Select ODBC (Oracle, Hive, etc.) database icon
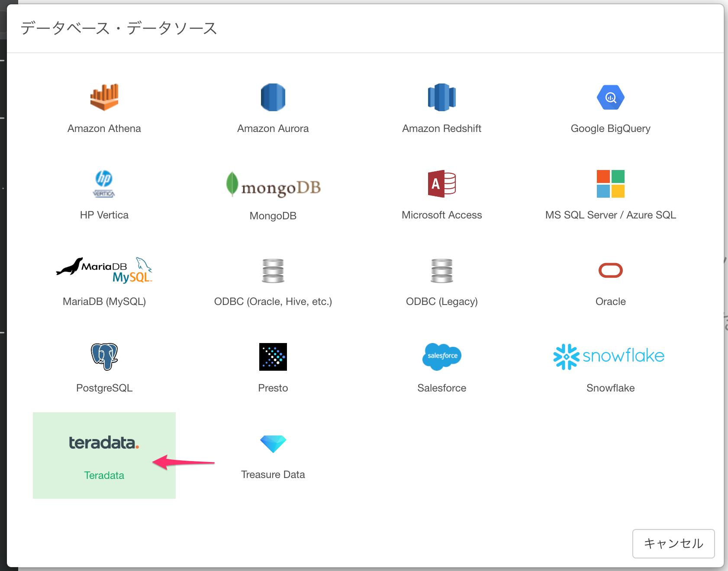 [273, 271]
